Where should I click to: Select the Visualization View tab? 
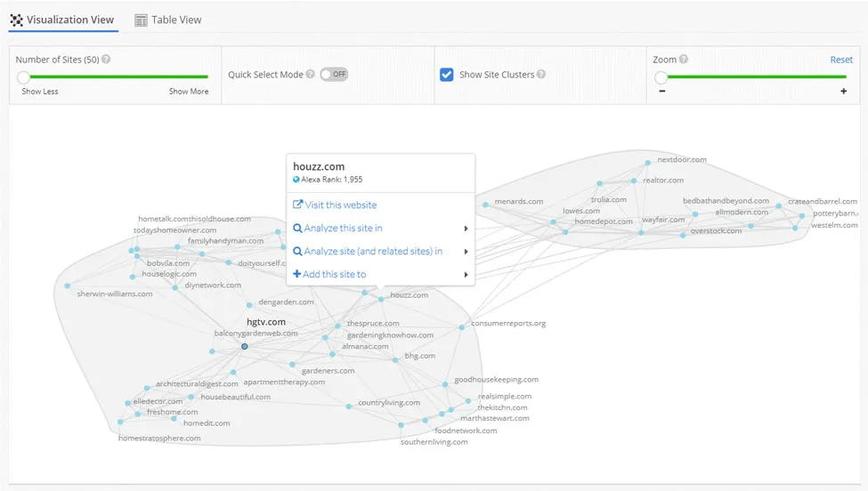(x=63, y=20)
